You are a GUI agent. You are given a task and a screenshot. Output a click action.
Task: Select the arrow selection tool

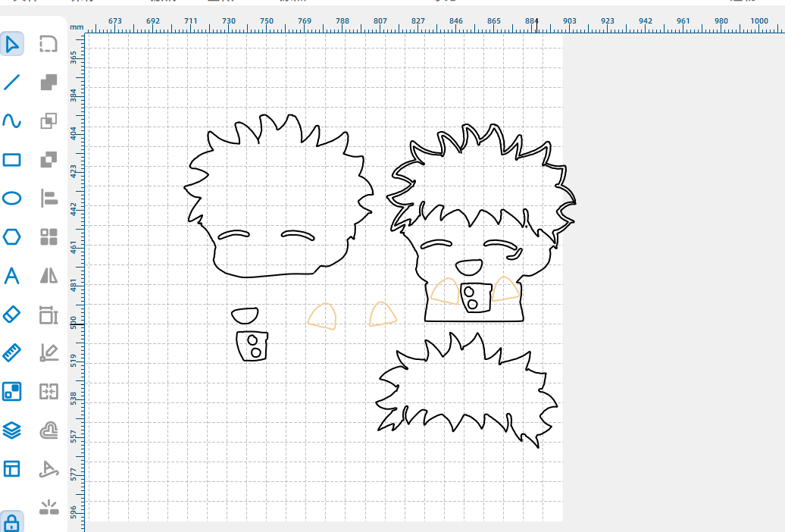tap(12, 44)
